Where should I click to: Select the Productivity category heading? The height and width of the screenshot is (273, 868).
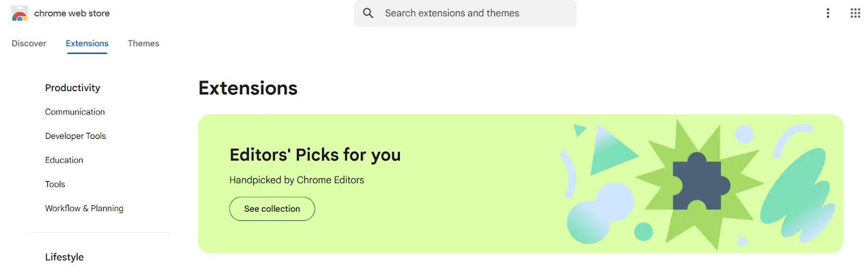[73, 88]
